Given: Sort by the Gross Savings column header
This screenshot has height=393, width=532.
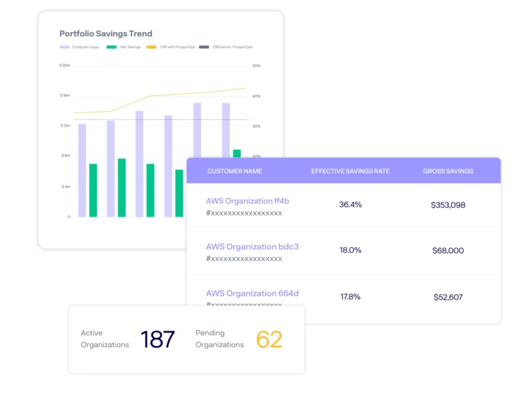Looking at the screenshot, I should pos(448,171).
